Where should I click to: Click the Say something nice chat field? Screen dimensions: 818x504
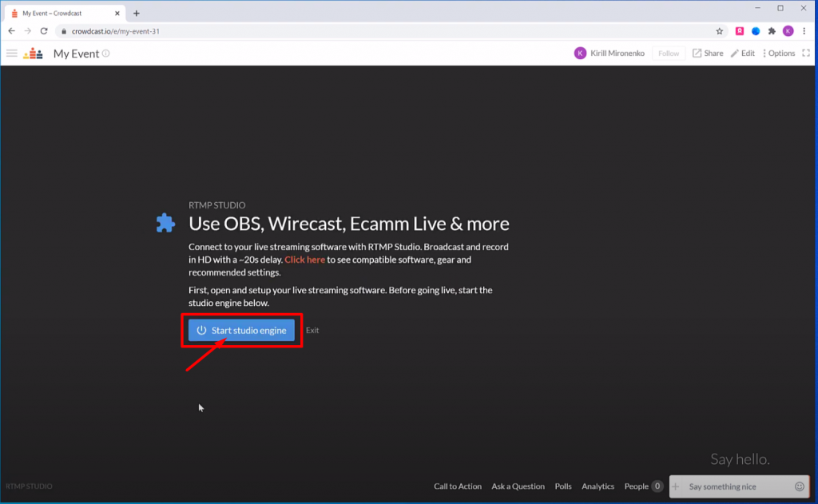pos(738,486)
